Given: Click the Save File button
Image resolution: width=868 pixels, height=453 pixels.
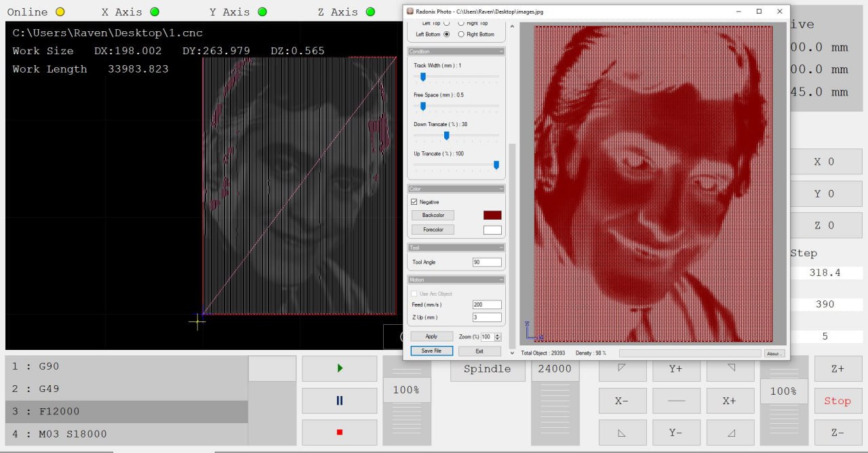Looking at the screenshot, I should (x=431, y=351).
